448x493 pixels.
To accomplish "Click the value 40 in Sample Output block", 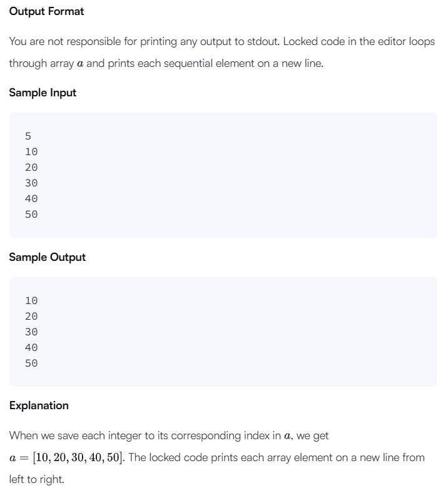I will 31,348.
